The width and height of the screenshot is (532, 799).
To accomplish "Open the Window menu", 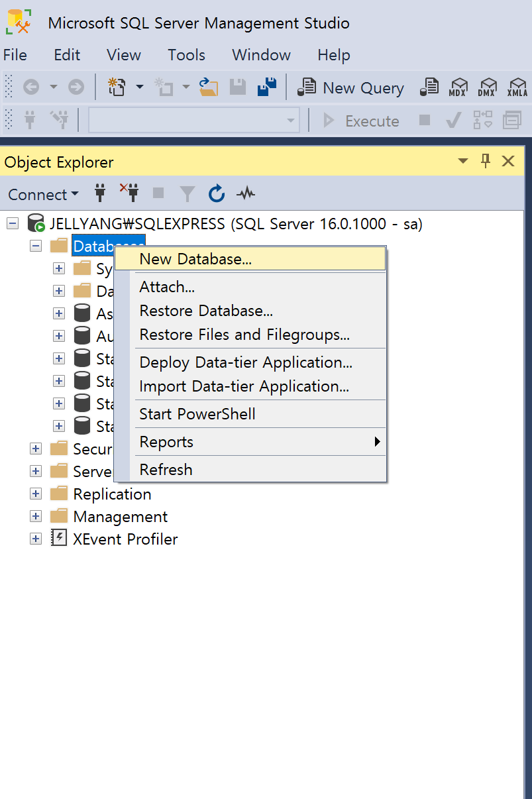I will click(261, 55).
